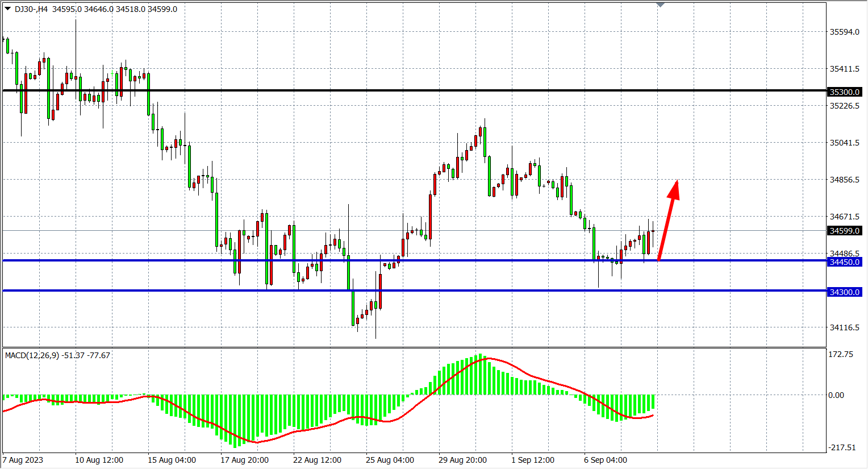Click the 6 Sep 04:00 time label
The height and width of the screenshot is (469, 868).
(x=606, y=460)
